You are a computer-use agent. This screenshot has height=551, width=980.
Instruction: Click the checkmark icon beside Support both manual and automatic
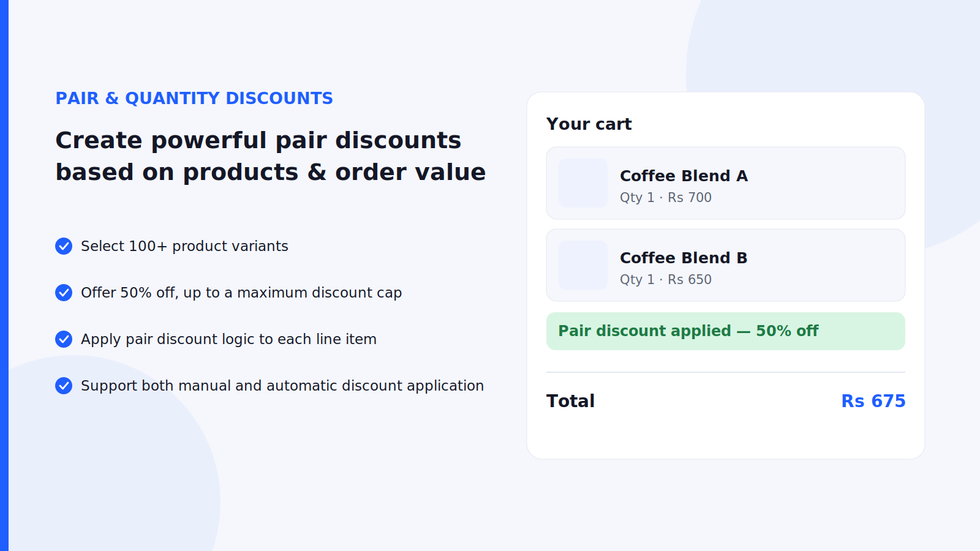[x=64, y=386]
